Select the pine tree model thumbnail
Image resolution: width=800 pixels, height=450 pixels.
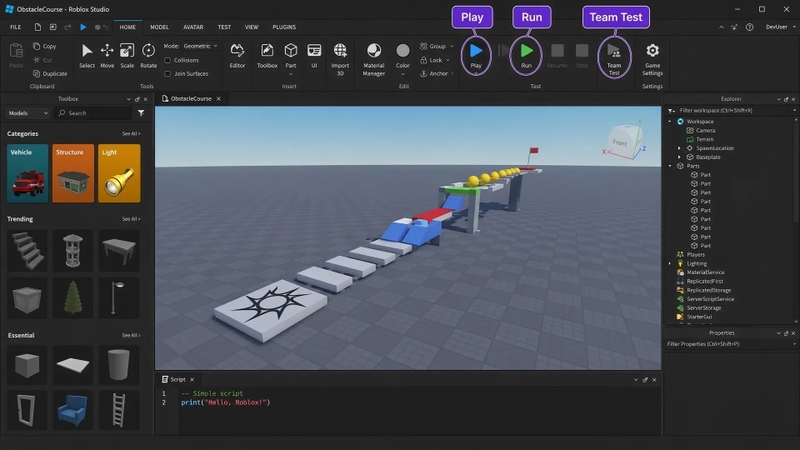pos(73,297)
